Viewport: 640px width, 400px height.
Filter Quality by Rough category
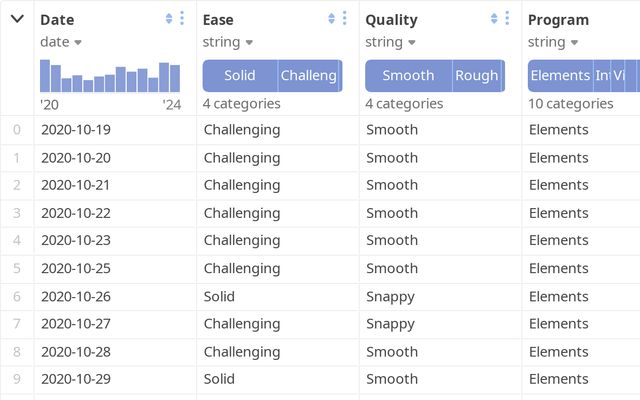(477, 76)
